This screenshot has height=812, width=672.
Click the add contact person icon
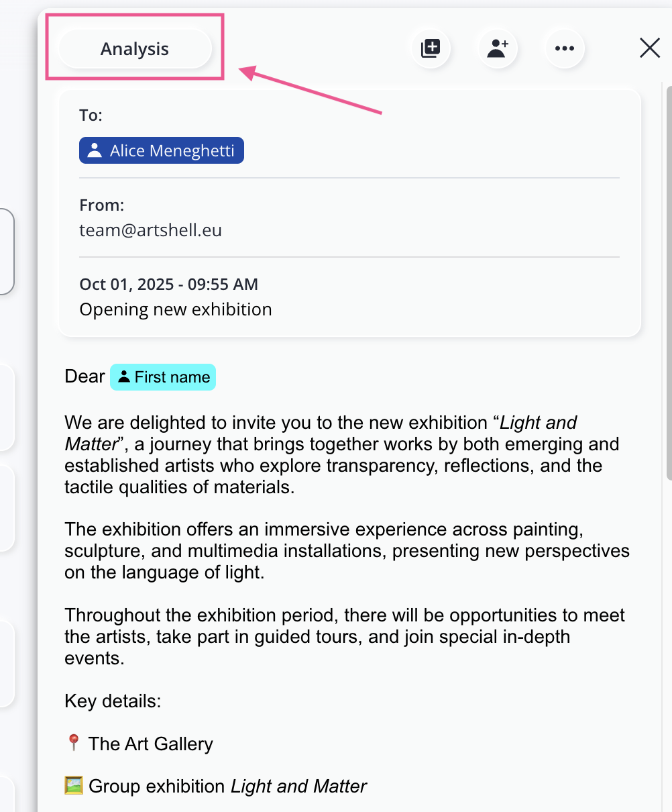[497, 48]
